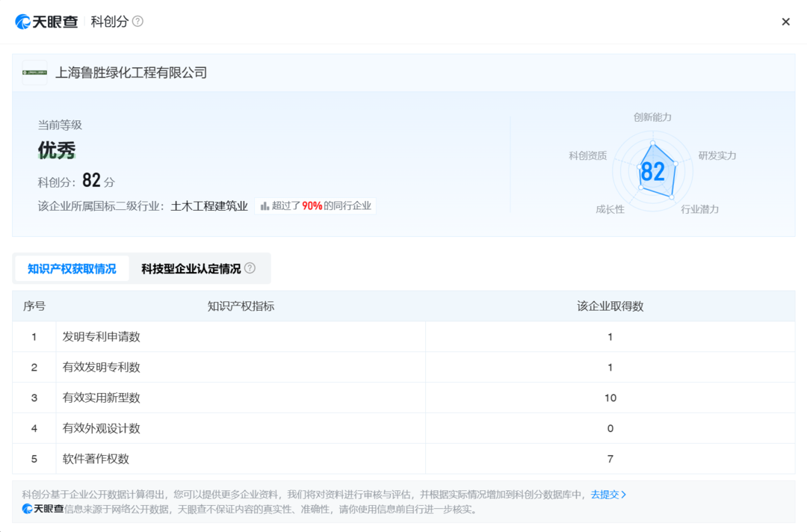This screenshot has width=807, height=532.
Task: Click value 0 for 有效外观设计数
Action: coord(610,428)
